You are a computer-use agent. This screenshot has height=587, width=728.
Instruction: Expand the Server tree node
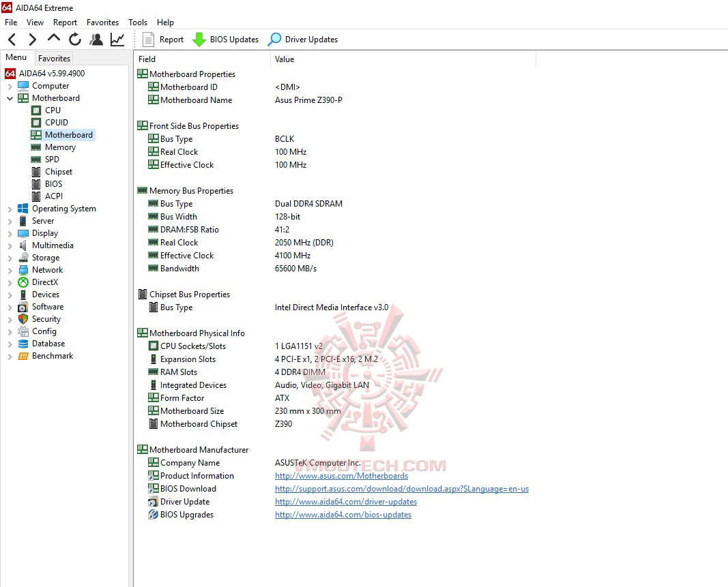click(x=10, y=222)
